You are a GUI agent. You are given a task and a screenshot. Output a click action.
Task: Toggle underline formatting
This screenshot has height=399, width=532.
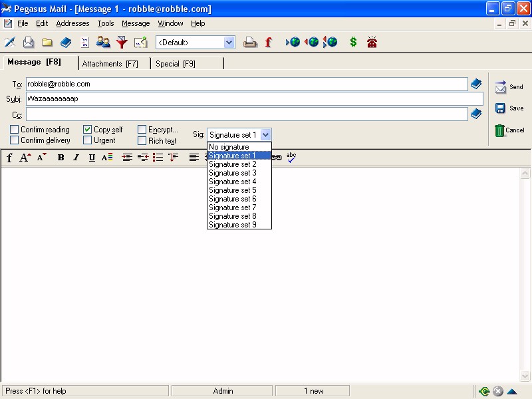tap(92, 158)
